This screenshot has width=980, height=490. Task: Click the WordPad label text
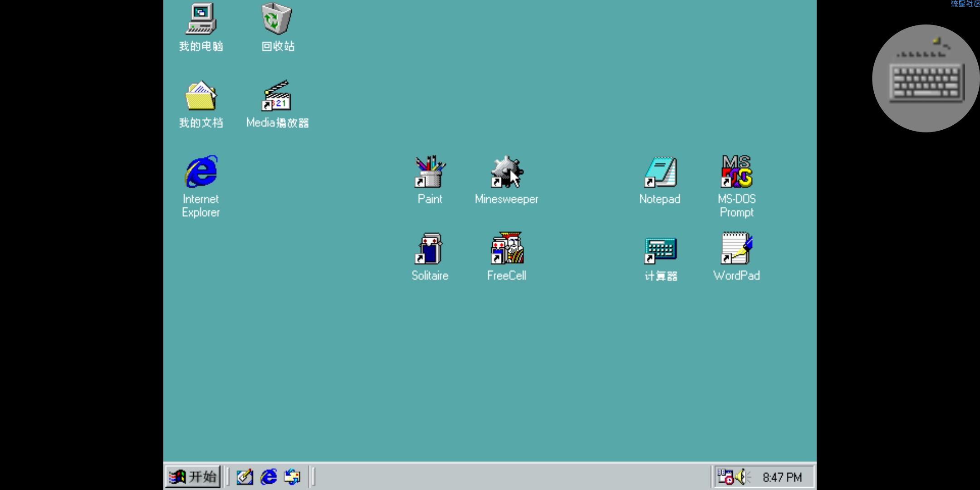[x=737, y=276]
